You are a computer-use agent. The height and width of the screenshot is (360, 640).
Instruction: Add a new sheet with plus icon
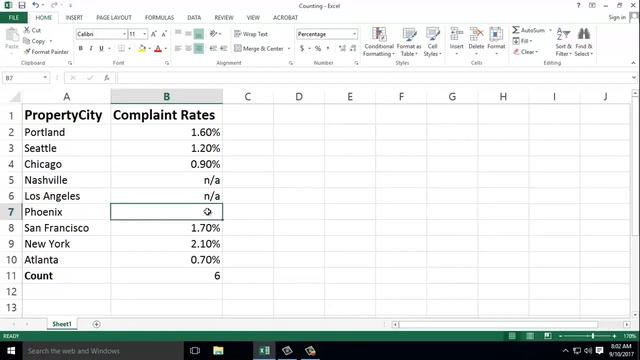(96, 324)
